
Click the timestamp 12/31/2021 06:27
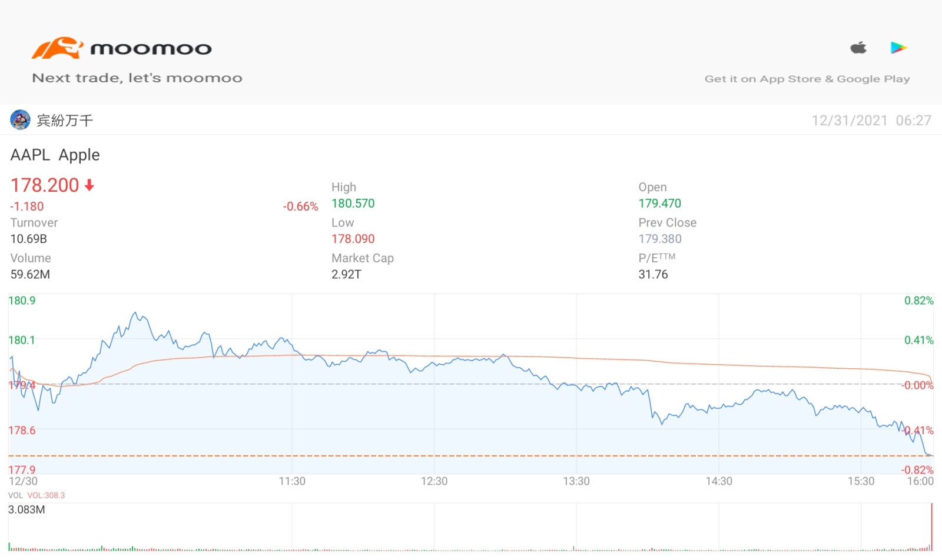[x=871, y=121]
